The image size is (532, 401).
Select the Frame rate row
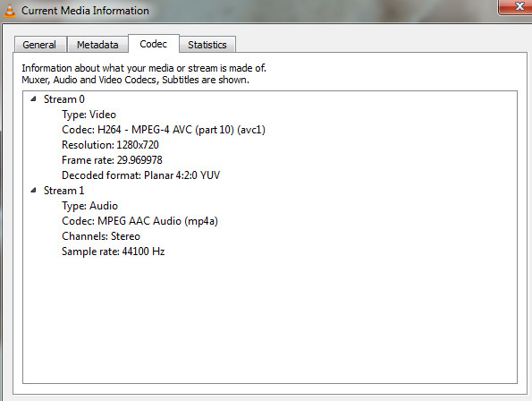pos(112,160)
